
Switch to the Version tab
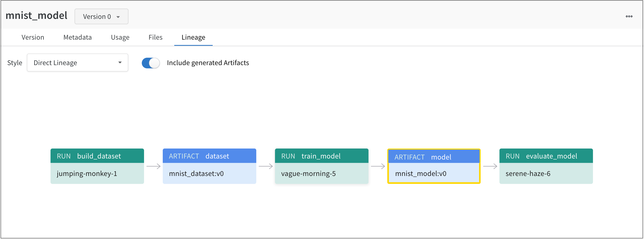coord(33,37)
